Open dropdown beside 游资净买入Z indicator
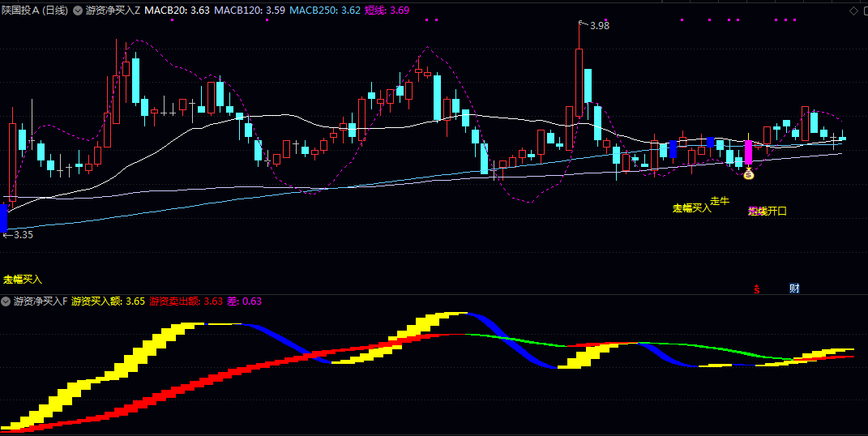 point(78,10)
